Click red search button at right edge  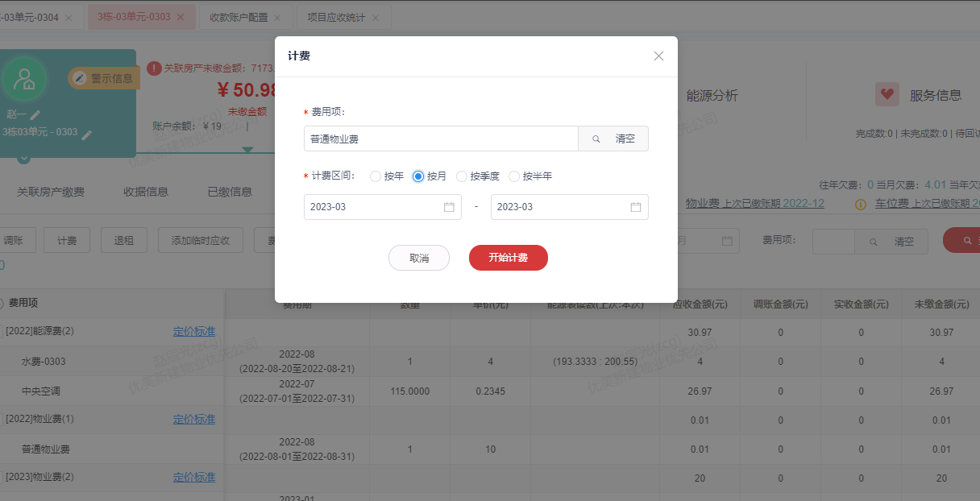[x=961, y=241]
